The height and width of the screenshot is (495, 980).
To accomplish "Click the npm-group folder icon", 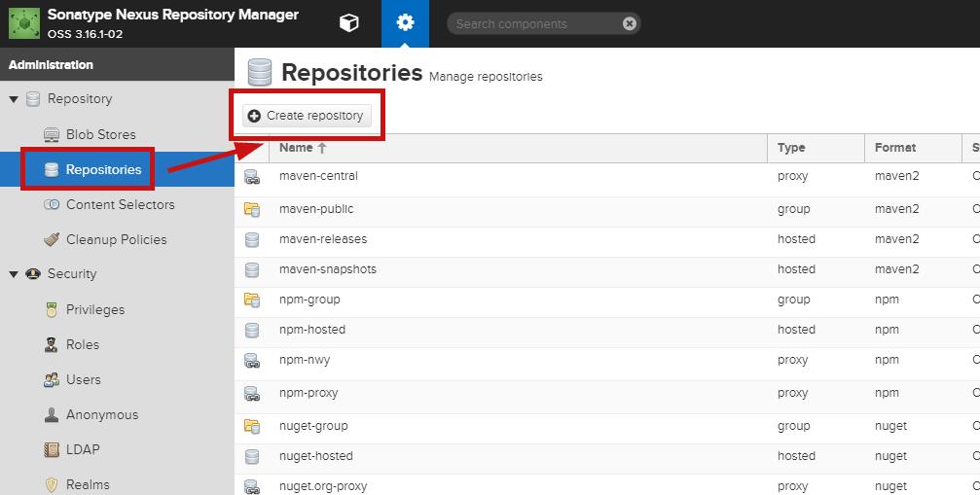I will pos(252,301).
